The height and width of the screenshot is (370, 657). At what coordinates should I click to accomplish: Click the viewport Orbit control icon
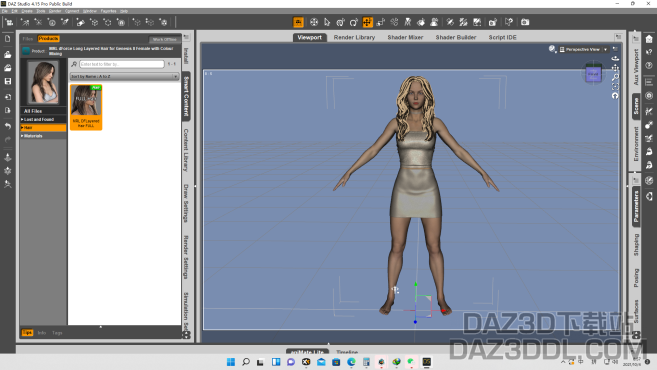click(615, 58)
